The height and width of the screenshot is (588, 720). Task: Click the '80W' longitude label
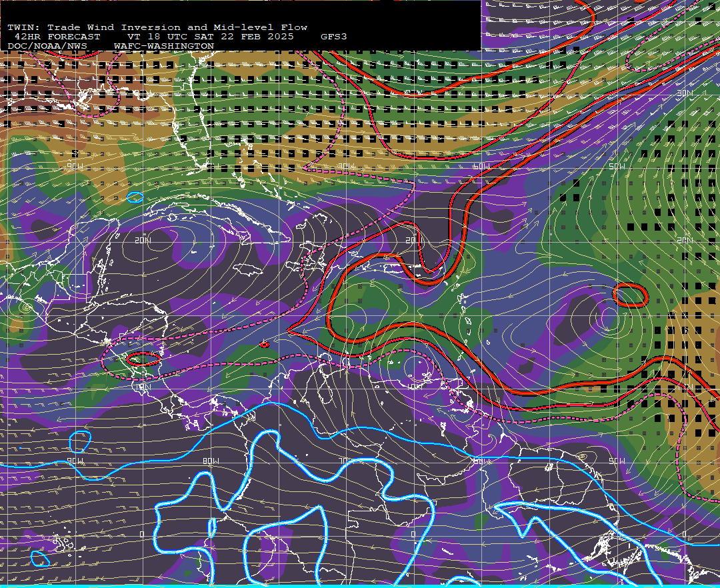point(210,461)
